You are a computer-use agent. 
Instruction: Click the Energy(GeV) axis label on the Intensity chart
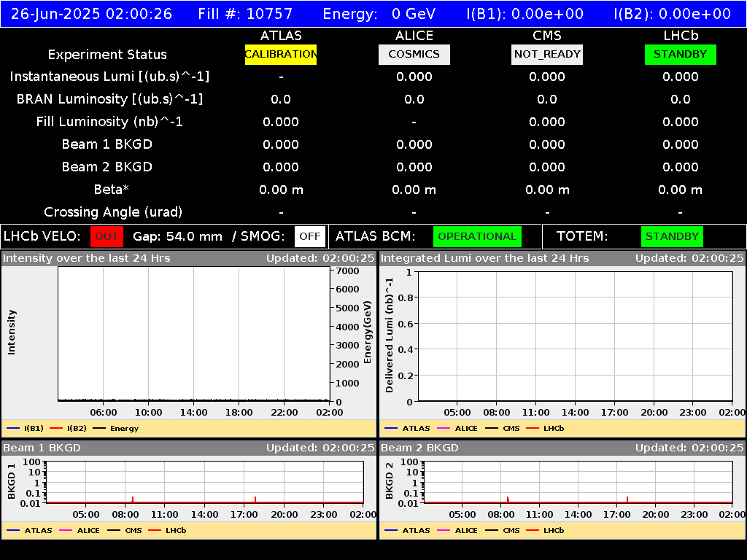tap(368, 332)
